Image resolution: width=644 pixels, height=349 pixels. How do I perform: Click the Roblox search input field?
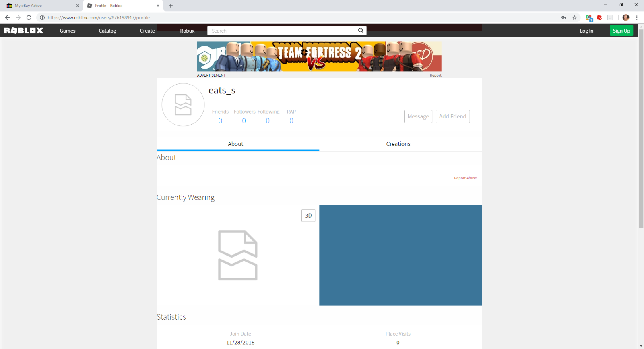tap(283, 31)
